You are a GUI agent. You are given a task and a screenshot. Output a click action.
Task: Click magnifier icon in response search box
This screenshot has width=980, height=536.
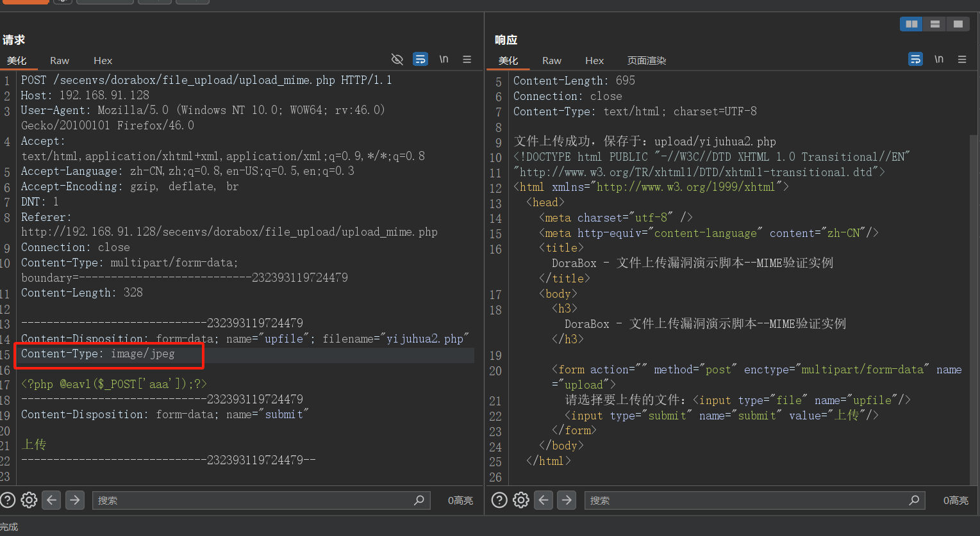tap(914, 500)
